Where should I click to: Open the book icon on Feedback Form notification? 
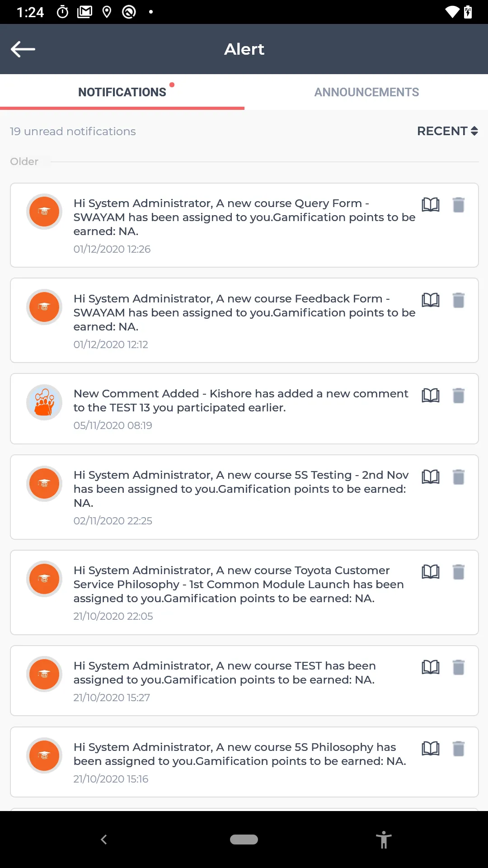coord(430,300)
